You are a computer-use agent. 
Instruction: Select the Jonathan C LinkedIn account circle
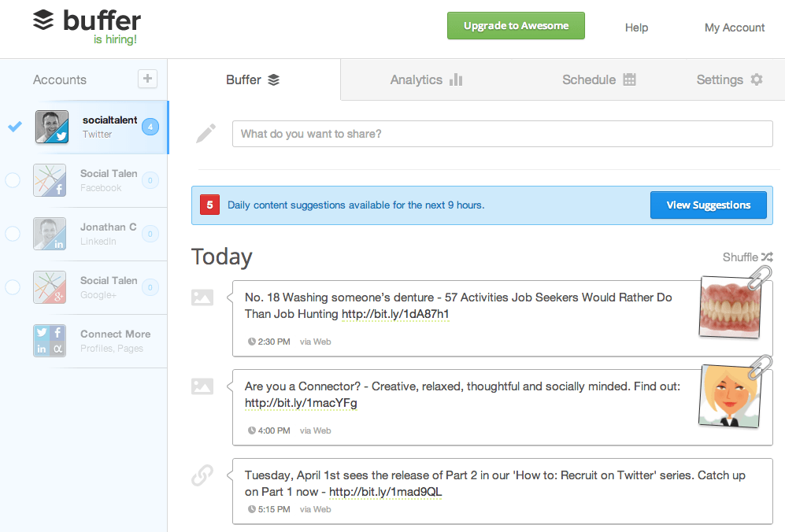(13, 234)
